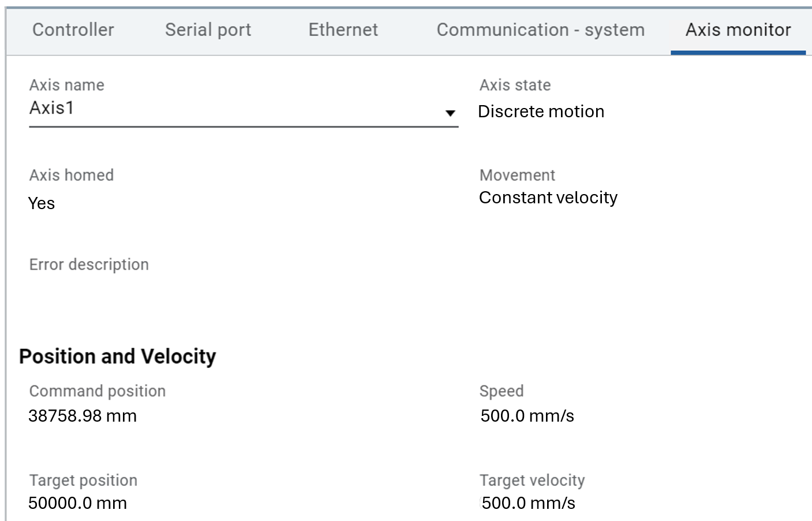812x521 pixels.
Task: Open the Controller tab
Action: [x=73, y=30]
